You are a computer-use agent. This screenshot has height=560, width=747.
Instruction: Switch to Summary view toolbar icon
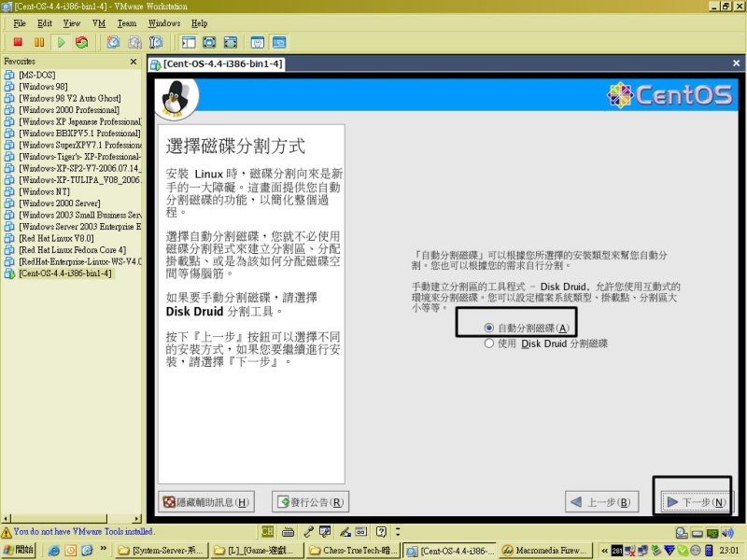[258, 42]
